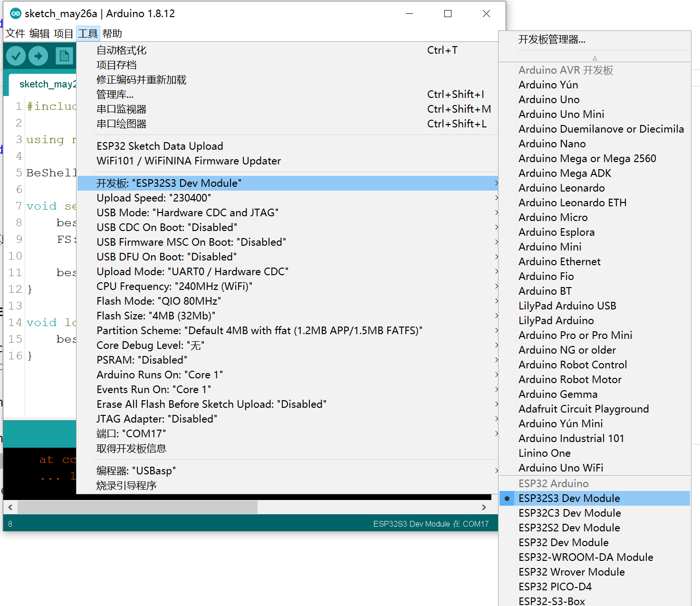Viewport: 700px width, 606px height.
Task: Open JTAG Adapter Disabled submenu
Action: click(x=288, y=419)
